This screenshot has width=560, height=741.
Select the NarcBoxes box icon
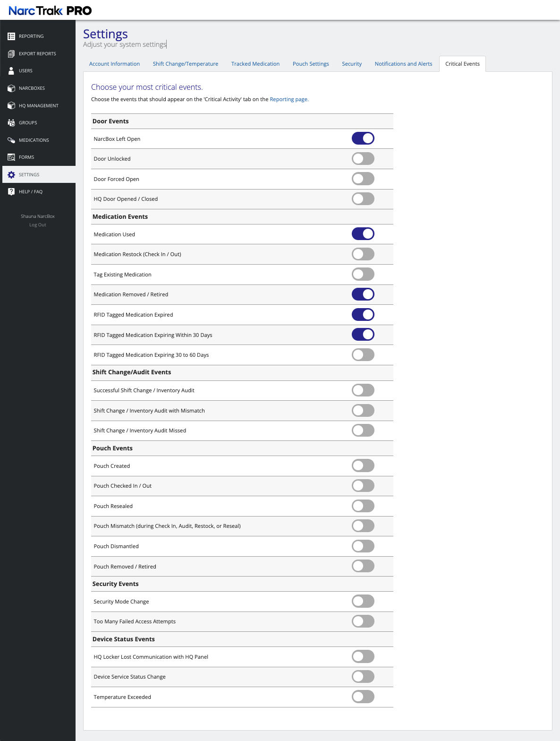[x=11, y=88]
